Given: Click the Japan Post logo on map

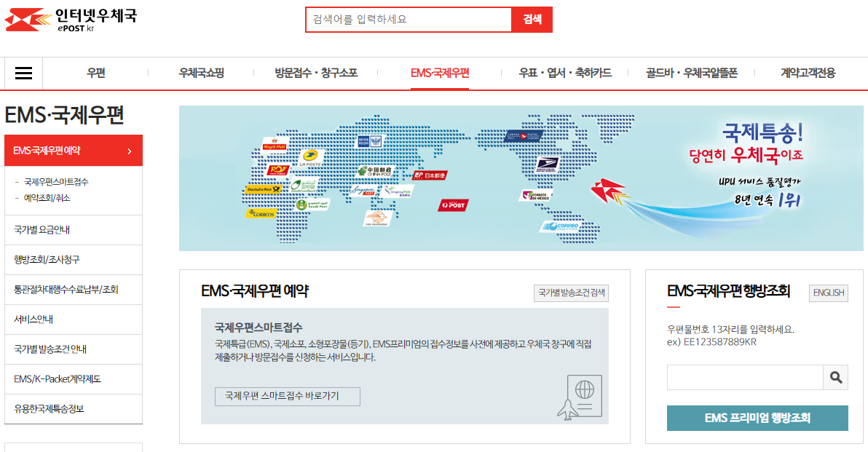Looking at the screenshot, I should click(x=430, y=175).
